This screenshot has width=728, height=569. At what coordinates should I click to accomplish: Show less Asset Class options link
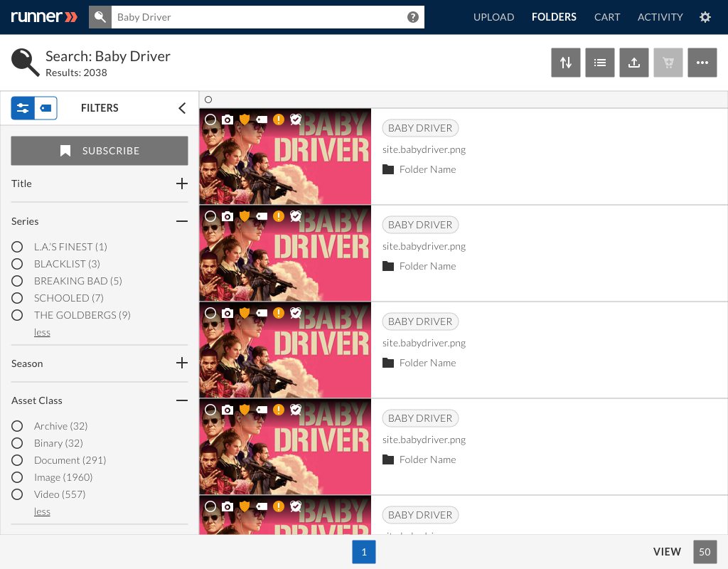point(42,512)
